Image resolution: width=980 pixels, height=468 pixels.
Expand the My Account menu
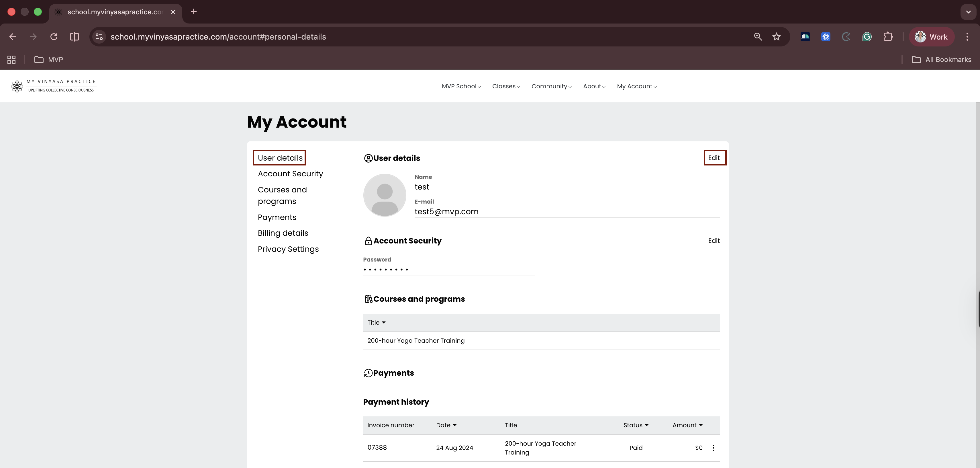(636, 86)
